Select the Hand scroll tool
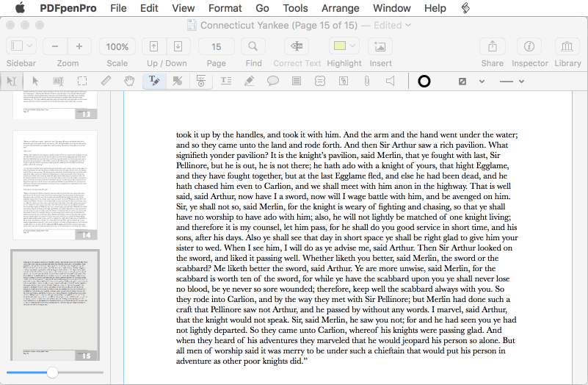 click(x=129, y=81)
